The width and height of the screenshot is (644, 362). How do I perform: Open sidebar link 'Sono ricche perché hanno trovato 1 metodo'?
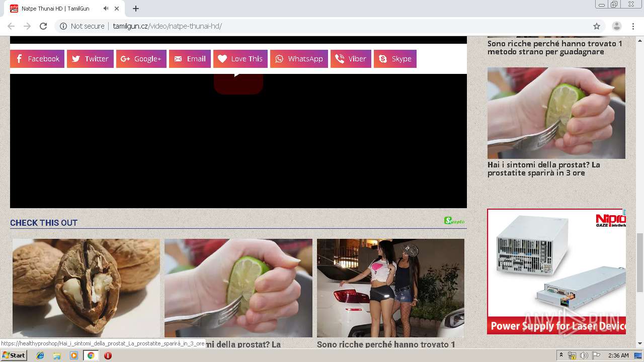coord(555,48)
